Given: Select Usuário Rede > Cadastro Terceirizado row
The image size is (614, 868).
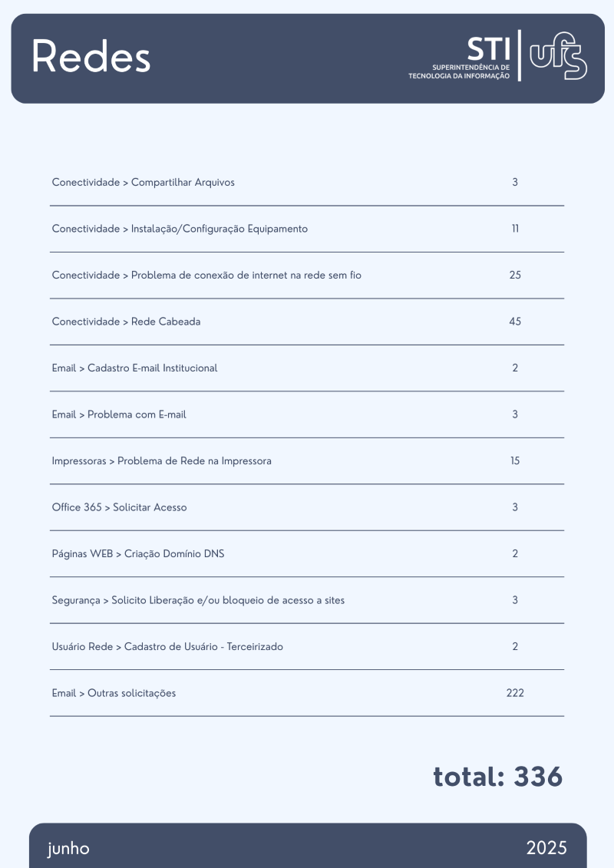Looking at the screenshot, I should coord(167,647).
